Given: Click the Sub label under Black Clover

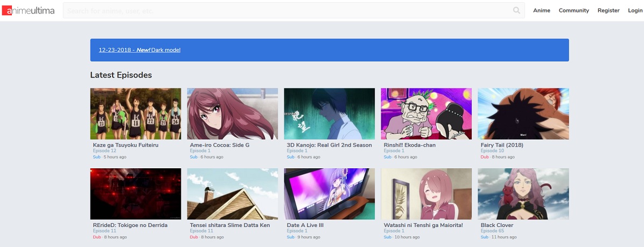Looking at the screenshot, I should pos(484,237).
